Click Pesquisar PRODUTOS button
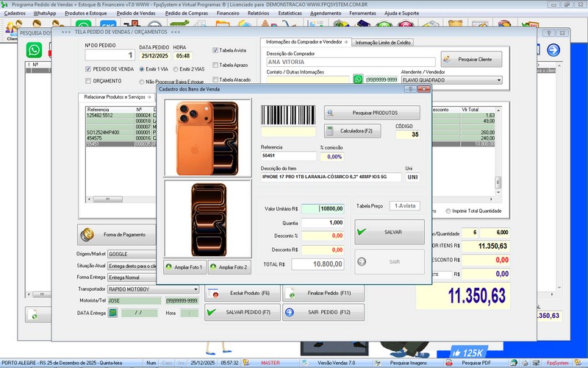The image size is (588, 368). point(372,113)
